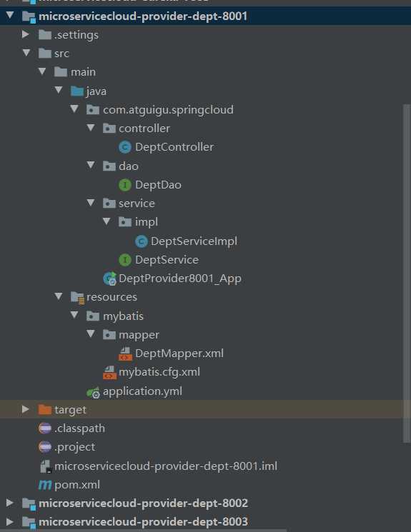Expand the microservicecloud-provider-dept-8003 module arrow
Image resolution: width=411 pixels, height=532 pixels.
click(10, 521)
